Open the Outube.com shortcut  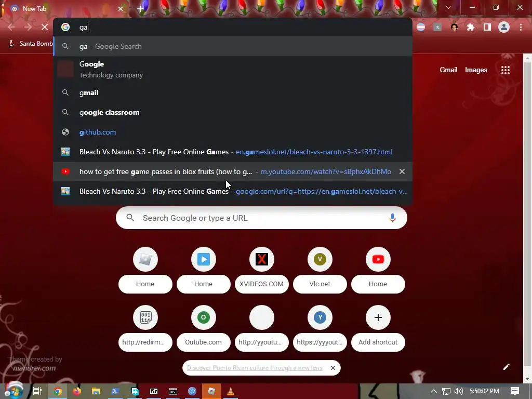(204, 328)
